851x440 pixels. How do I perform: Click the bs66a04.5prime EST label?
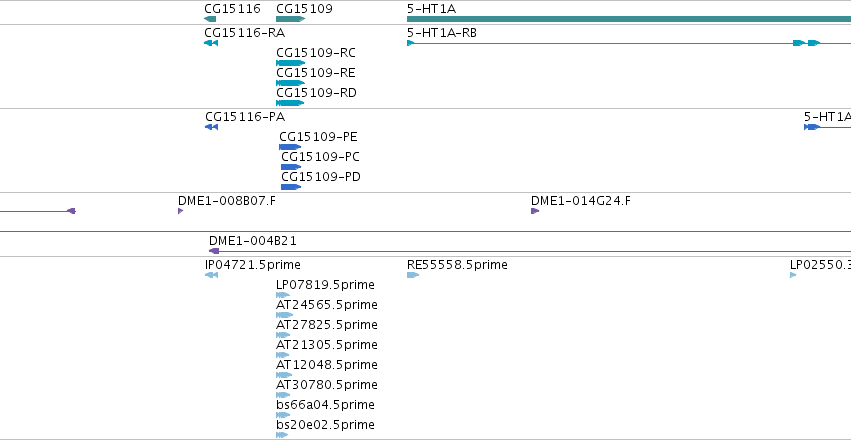coord(325,405)
